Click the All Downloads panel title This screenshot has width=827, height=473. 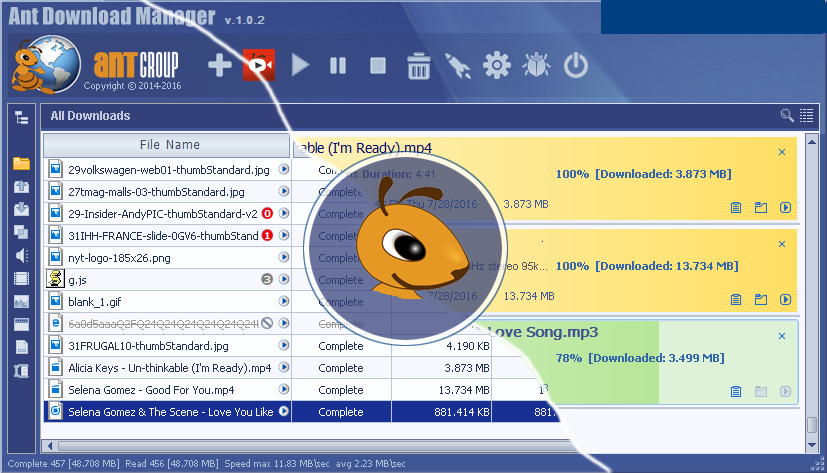tap(90, 115)
